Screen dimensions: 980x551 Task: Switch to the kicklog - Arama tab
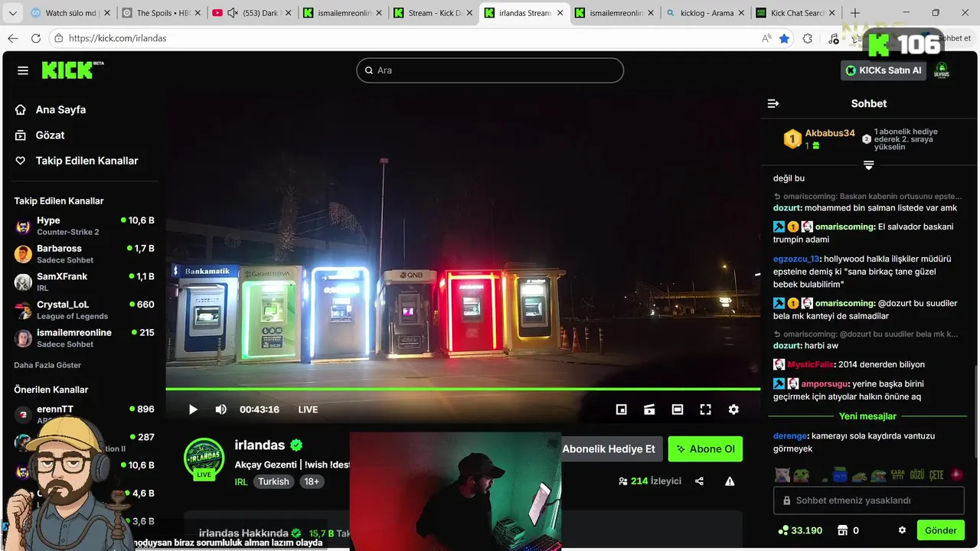705,13
